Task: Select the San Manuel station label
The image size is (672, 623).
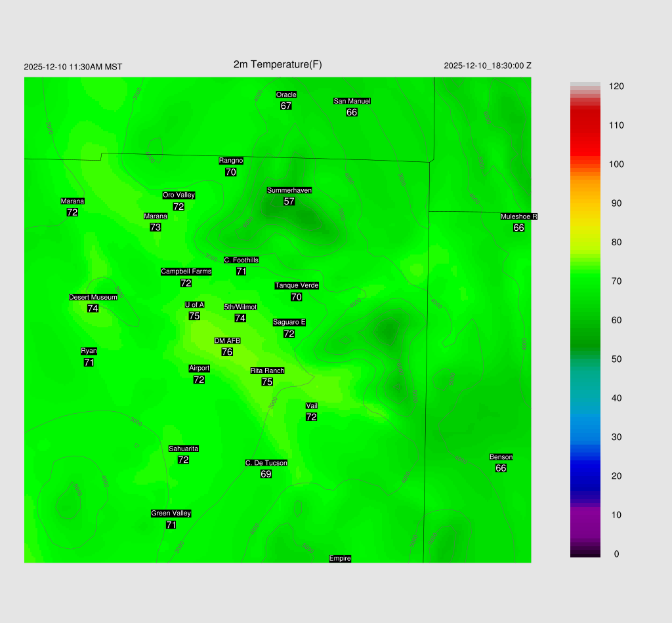Action: (352, 101)
